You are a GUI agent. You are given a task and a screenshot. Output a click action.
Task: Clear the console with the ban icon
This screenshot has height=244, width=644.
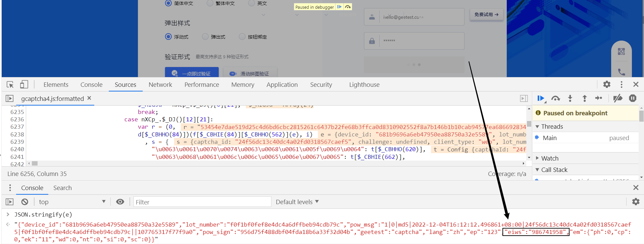[25, 202]
